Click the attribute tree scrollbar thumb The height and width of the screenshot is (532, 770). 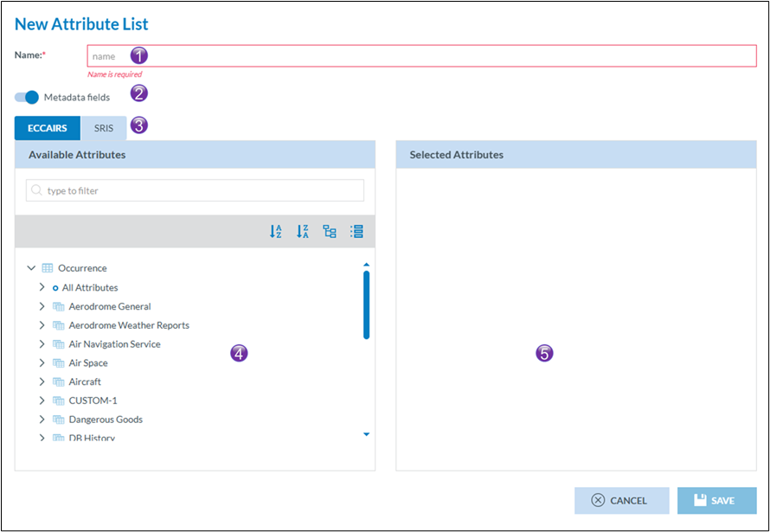coord(366,304)
